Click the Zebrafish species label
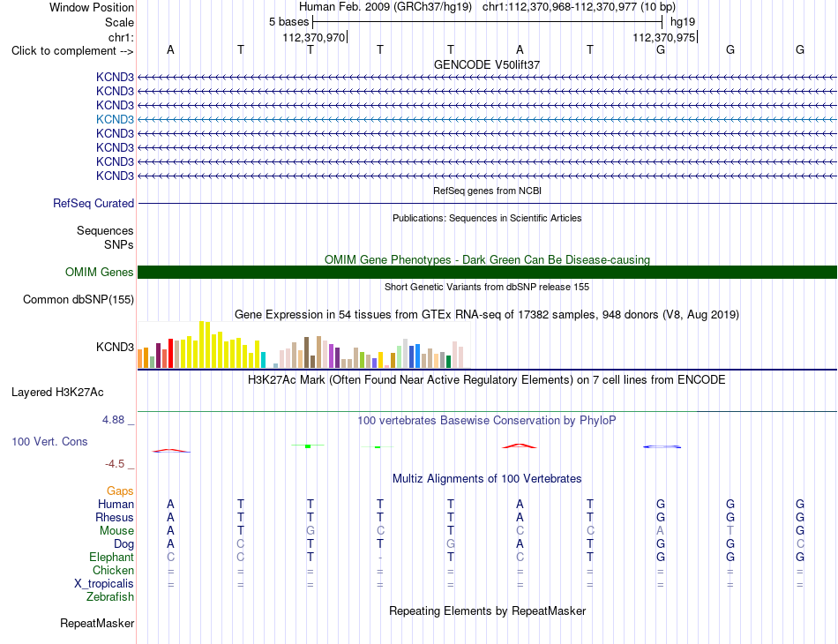Viewport: 838px width, 644px height. (x=110, y=597)
